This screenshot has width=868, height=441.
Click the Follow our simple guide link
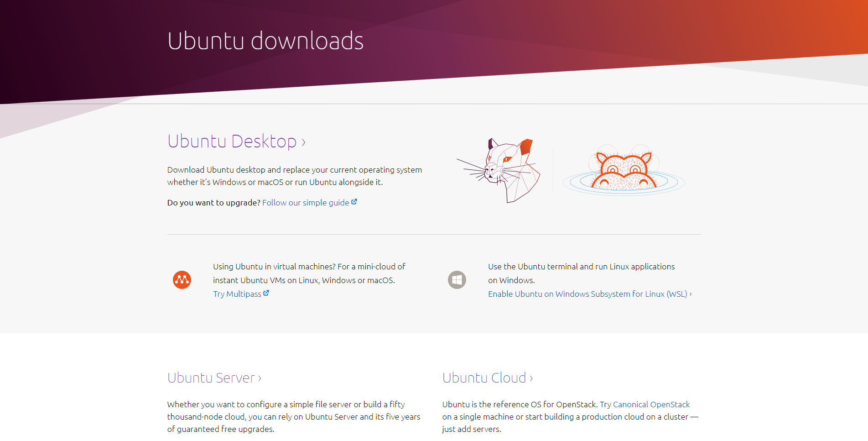[310, 203]
